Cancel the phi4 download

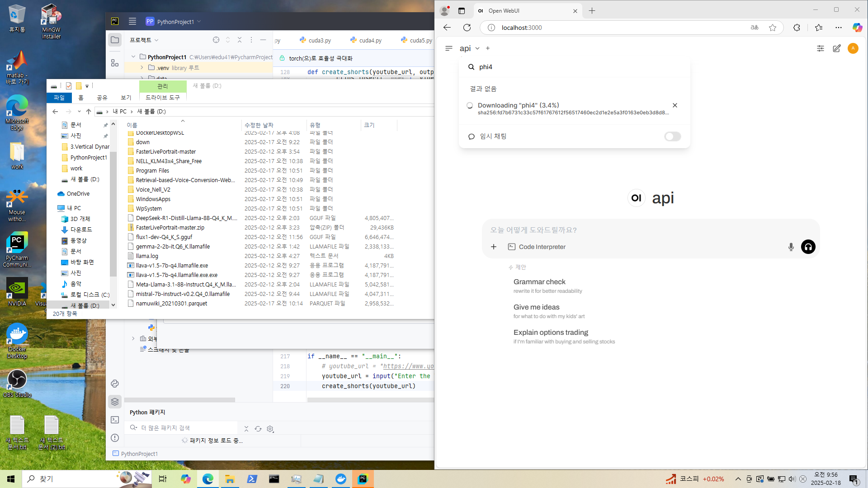point(675,105)
